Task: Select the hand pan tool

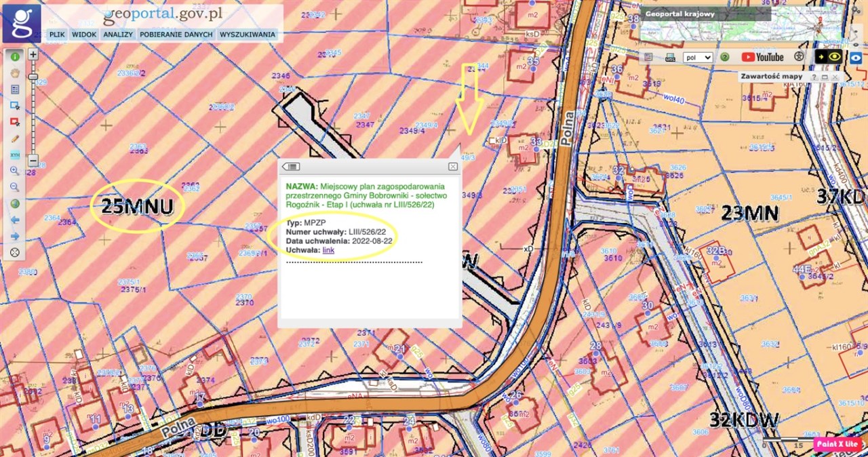Action: click(14, 73)
